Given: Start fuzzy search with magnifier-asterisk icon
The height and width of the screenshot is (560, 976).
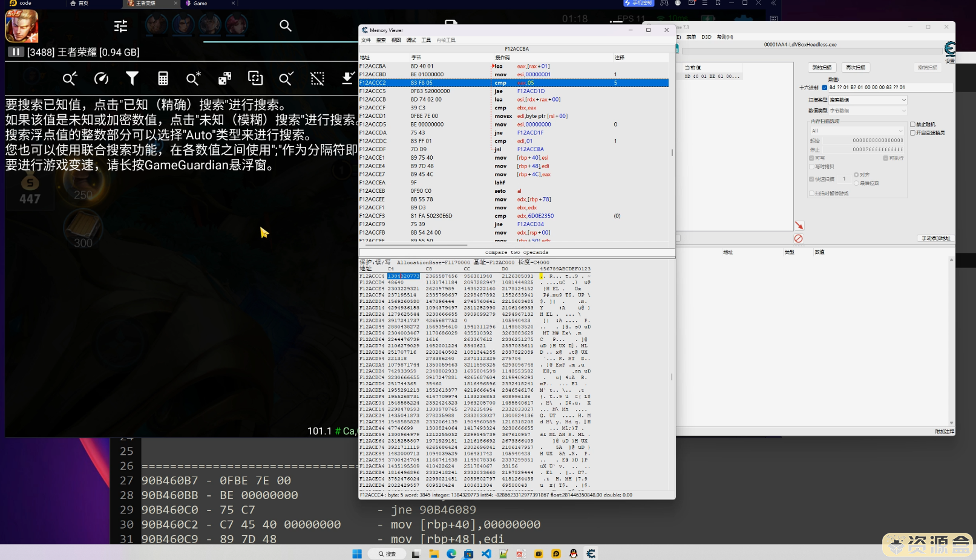Looking at the screenshot, I should [194, 78].
